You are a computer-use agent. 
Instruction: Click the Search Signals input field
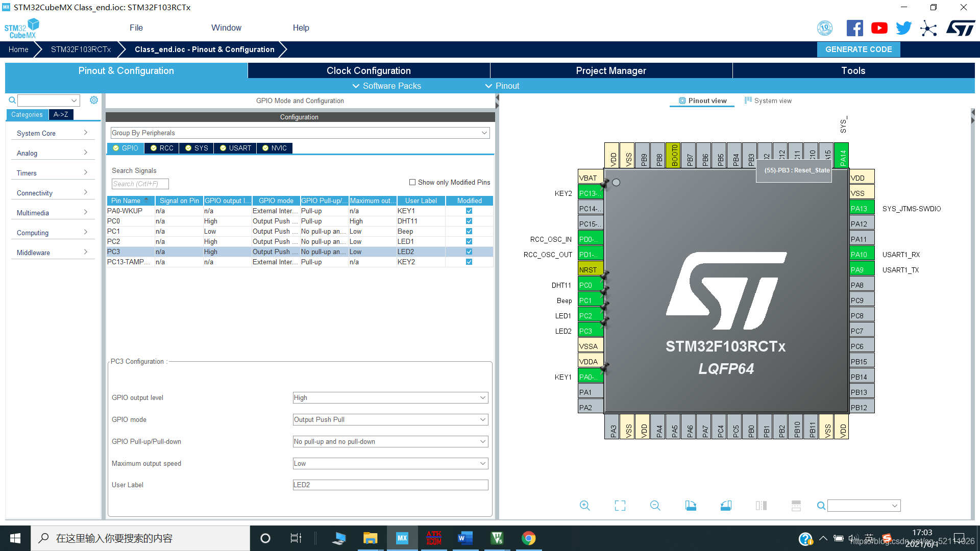(140, 184)
